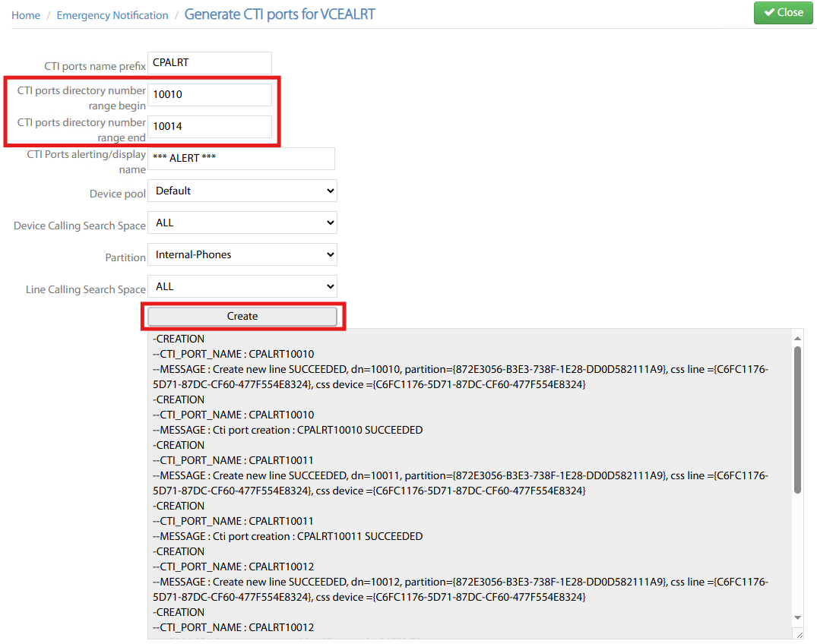
Task: Grab the log area resize handle
Action: click(x=797, y=633)
